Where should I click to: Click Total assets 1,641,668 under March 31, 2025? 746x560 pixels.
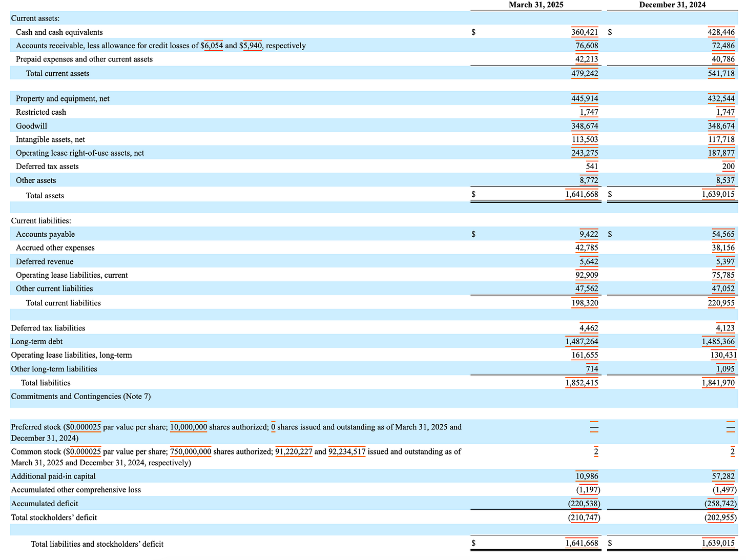(582, 195)
